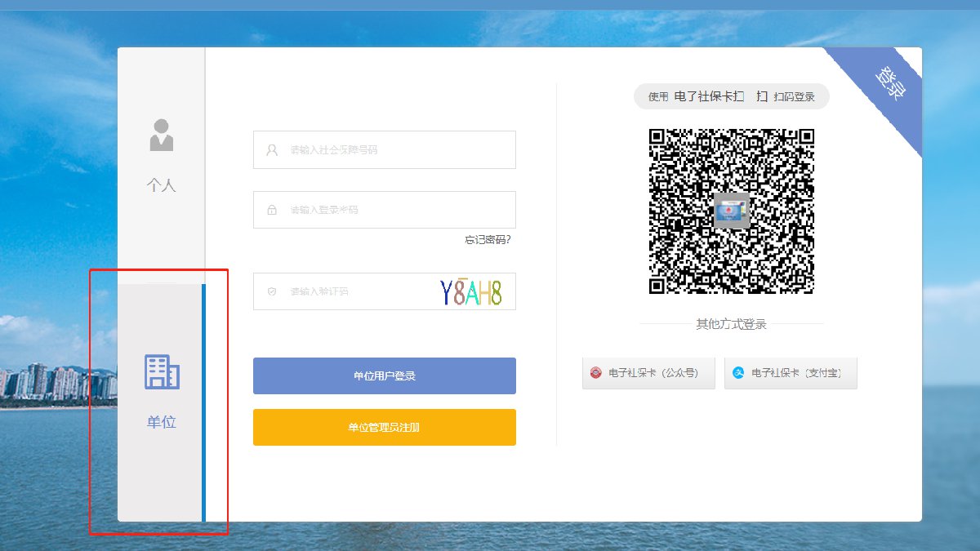Viewport: 980px width, 551px height.
Task: Choose 电子社保卡（支付宝）login option
Action: 791,373
